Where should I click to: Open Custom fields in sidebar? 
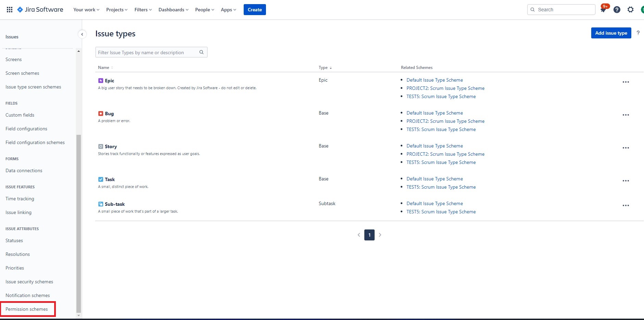click(x=20, y=115)
